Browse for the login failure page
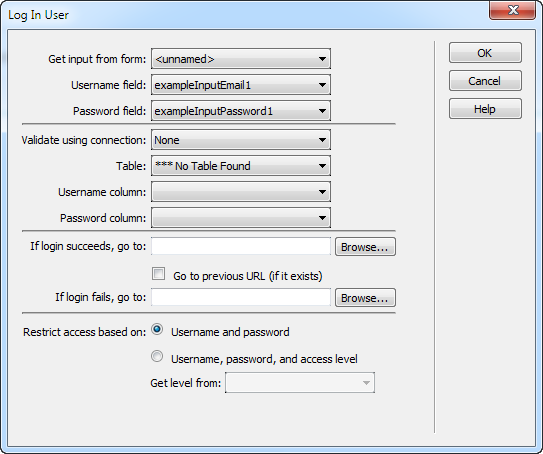Image resolution: width=543 pixels, height=454 pixels. 365,297
